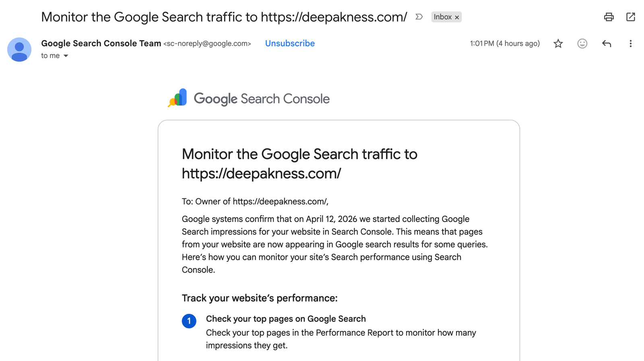Viewport: 644px width, 361px height.
Task: Click the email subject line at top
Action: pyautogui.click(x=224, y=17)
